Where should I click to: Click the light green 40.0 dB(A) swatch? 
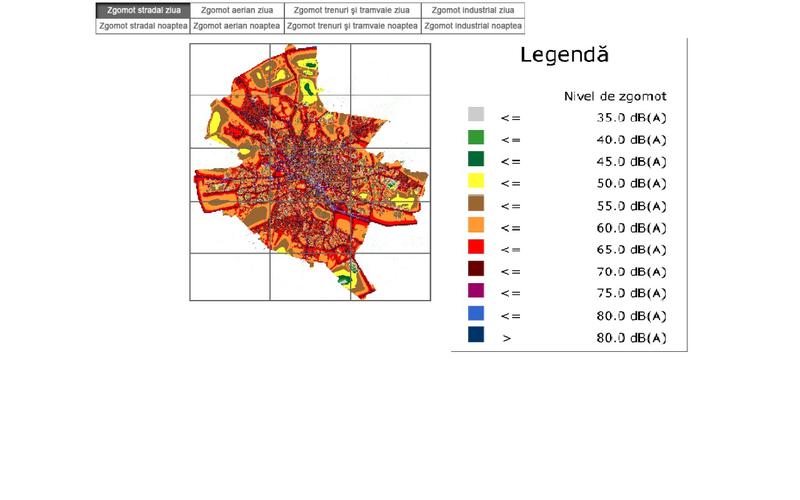476,137
